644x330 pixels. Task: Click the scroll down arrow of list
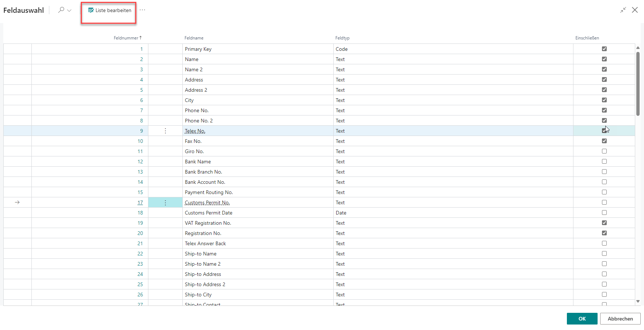tap(638, 301)
